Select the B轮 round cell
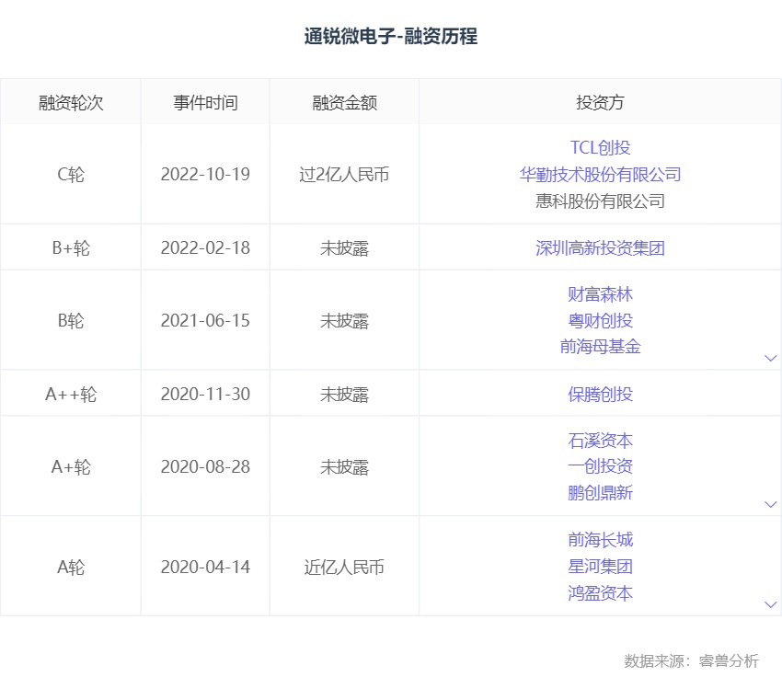Viewport: 782px width, 700px height. coord(71,321)
